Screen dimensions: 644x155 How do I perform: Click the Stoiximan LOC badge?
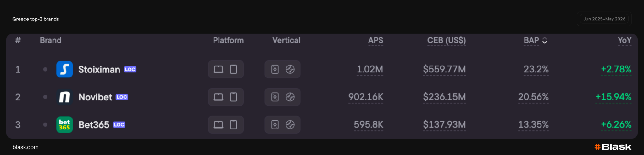click(x=130, y=69)
